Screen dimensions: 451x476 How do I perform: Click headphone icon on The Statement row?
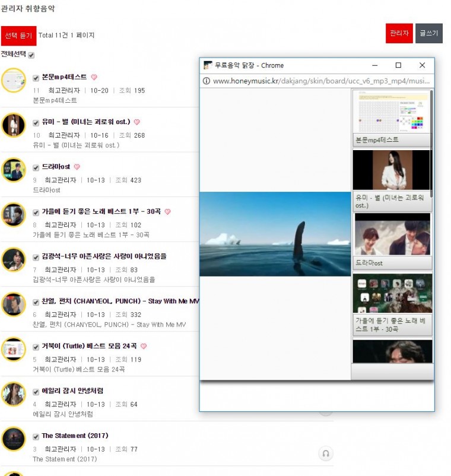pyautogui.click(x=325, y=453)
